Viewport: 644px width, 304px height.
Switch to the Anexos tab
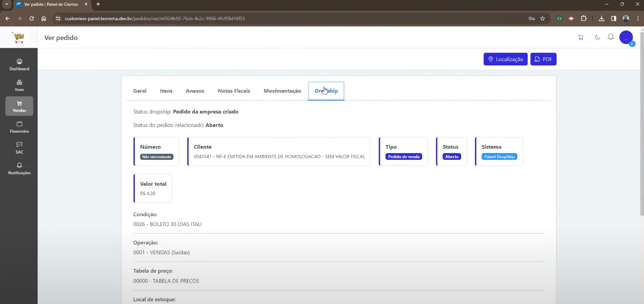pyautogui.click(x=195, y=91)
